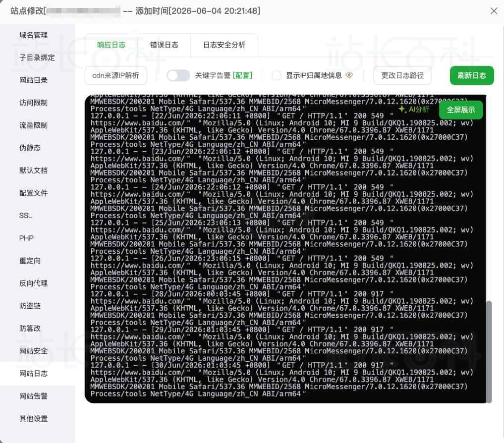This screenshot has width=504, height=443.
Task: Click the log line dated 26/Jun/2026:23:06:15
Action: tap(242, 259)
